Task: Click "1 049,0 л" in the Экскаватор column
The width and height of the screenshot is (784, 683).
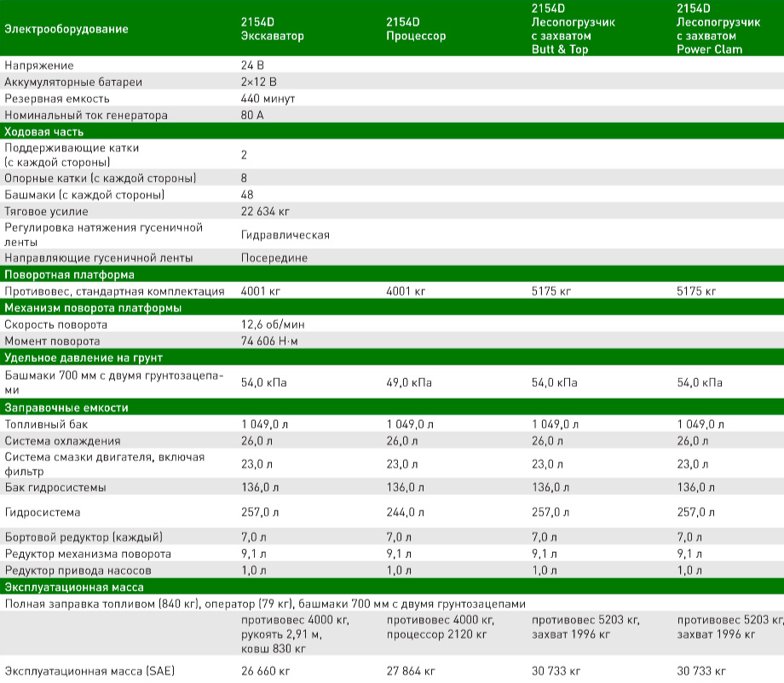Action: tap(264, 425)
